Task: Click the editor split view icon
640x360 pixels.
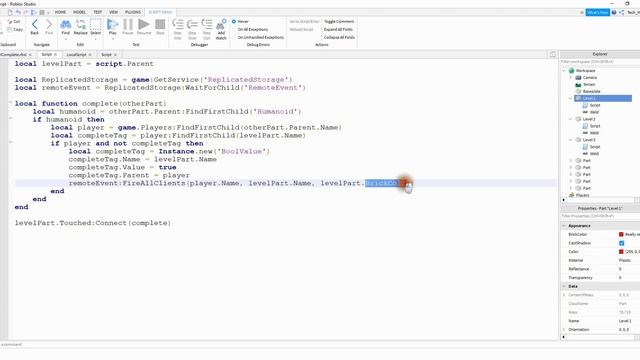Action: coord(553,54)
